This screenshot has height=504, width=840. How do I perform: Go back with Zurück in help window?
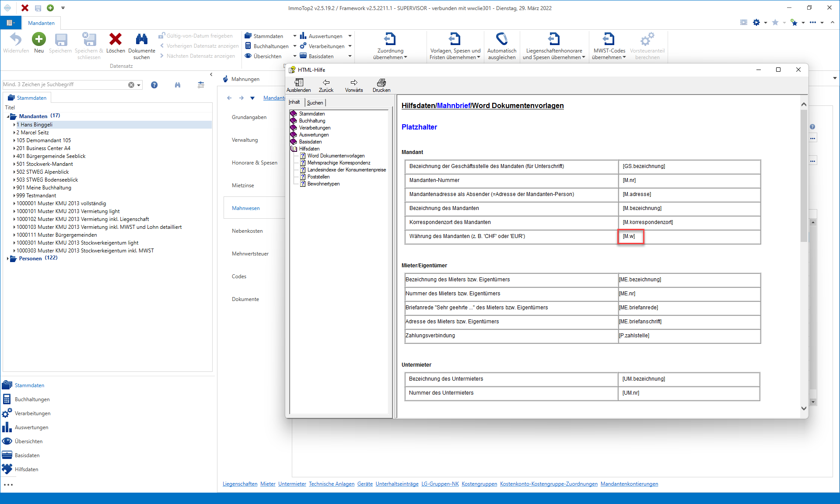(326, 85)
